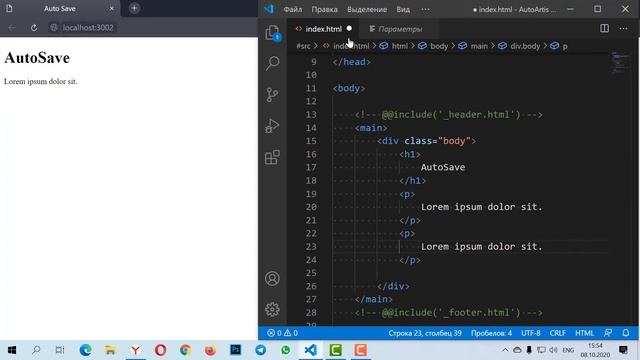This screenshot has width=640, height=360.
Task: Change indentation via Пробелов: 4
Action: click(491, 333)
